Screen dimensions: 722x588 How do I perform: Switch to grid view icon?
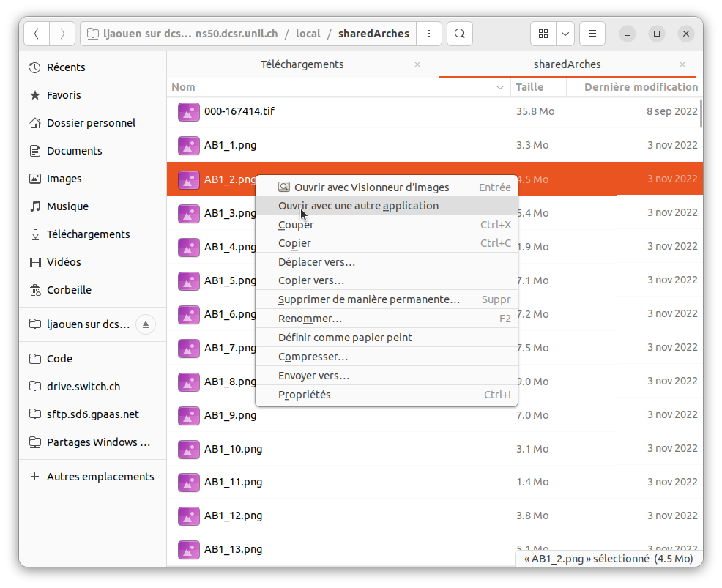[543, 34]
